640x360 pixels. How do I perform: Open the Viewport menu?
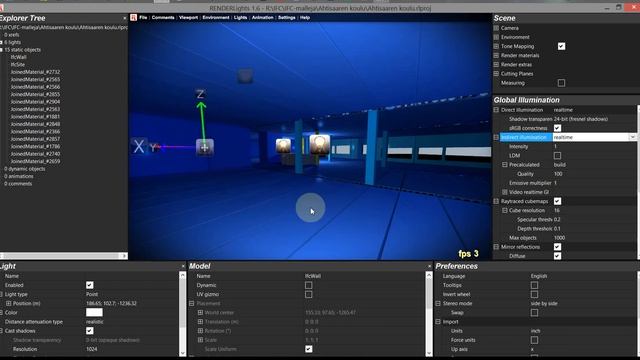(x=188, y=18)
